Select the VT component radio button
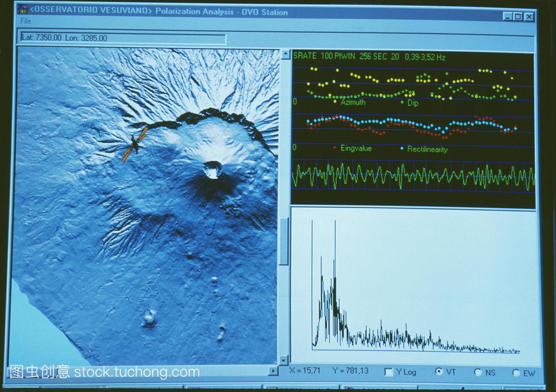556x392 pixels. 439,372
